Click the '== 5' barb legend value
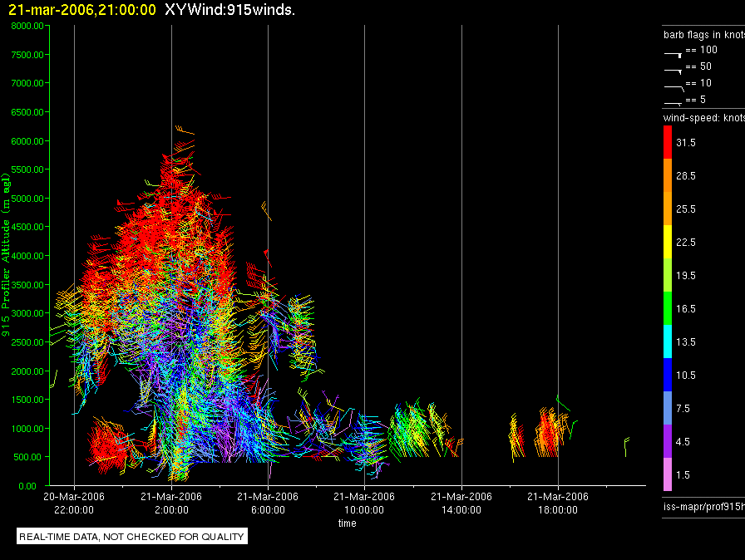Screen dimensions: 745x560 click(x=696, y=100)
